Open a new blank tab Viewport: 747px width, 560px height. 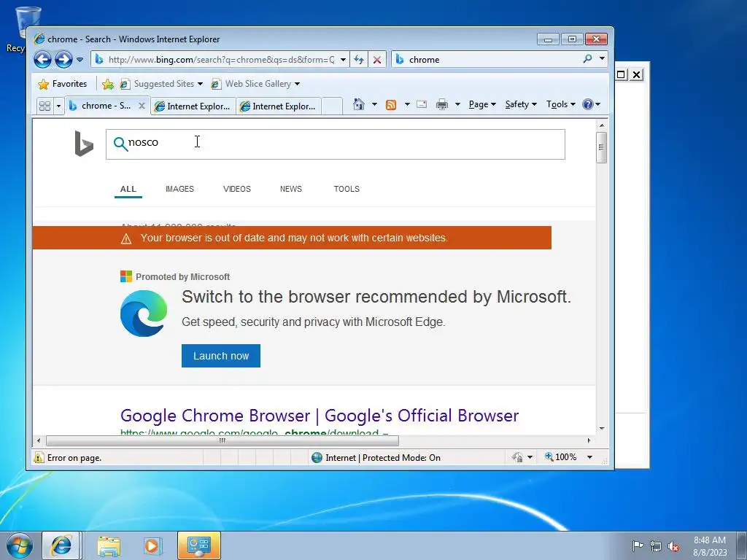pyautogui.click(x=332, y=106)
